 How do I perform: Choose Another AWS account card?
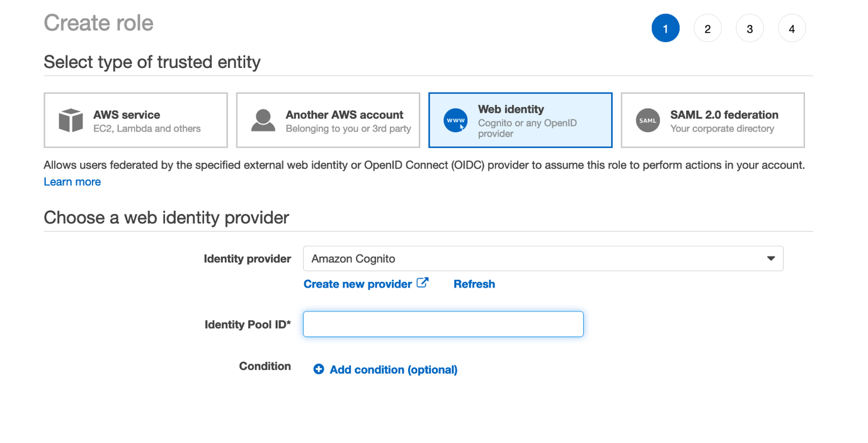pos(328,120)
